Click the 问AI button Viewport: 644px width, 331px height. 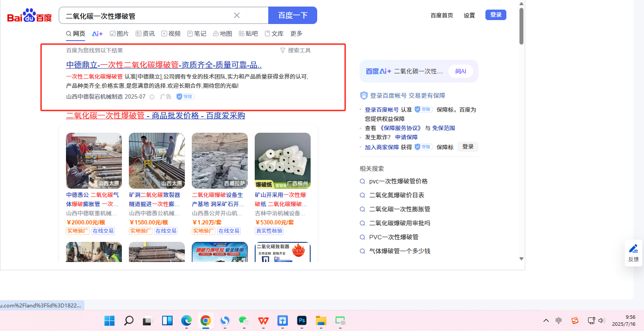[460, 71]
